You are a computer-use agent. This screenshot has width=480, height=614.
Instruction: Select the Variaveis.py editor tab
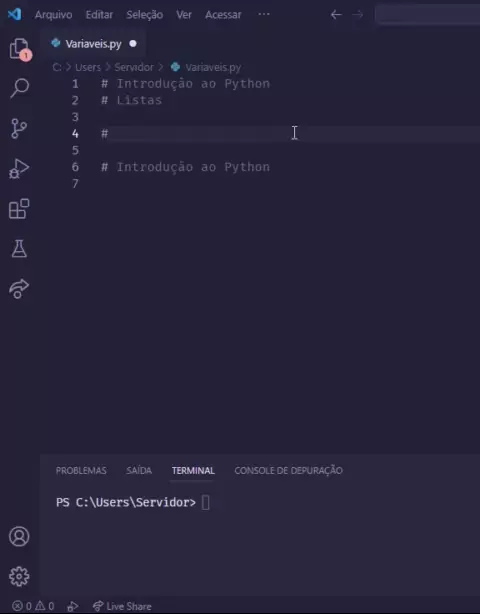[x=93, y=44]
